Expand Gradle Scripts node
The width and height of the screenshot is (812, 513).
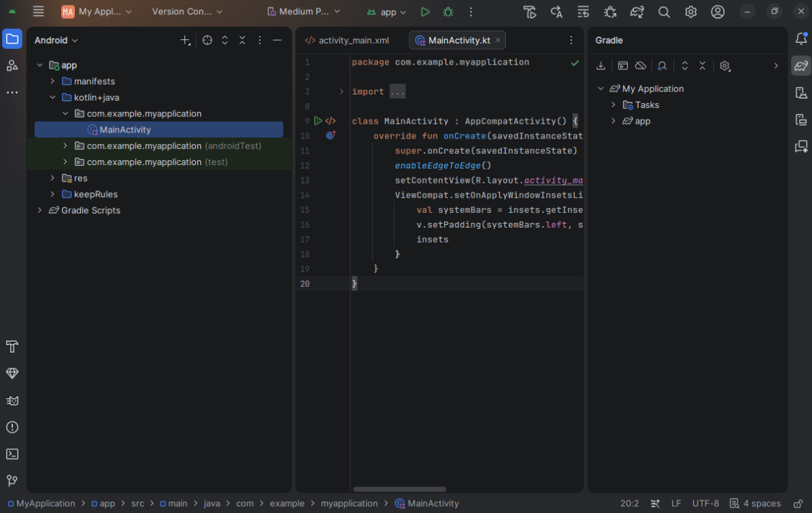39,210
